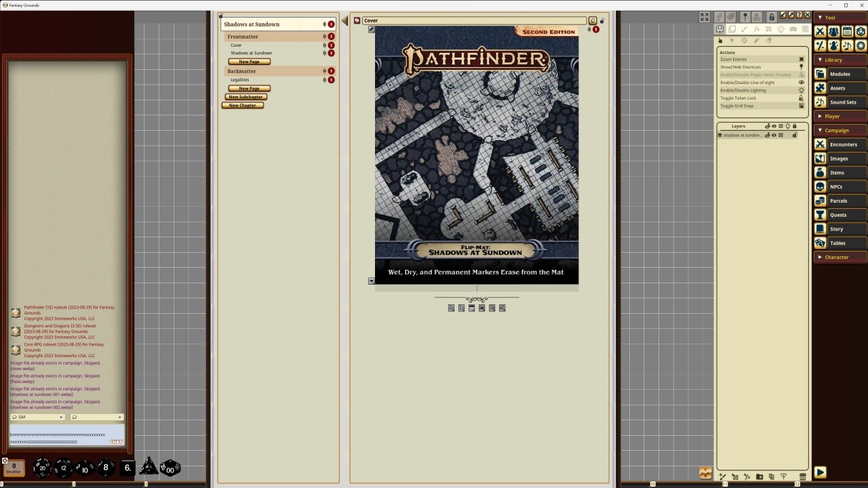Viewport: 868px width, 488px height.
Task: Click the lighting bulb icon in the image toolbar
Action: click(x=782, y=29)
